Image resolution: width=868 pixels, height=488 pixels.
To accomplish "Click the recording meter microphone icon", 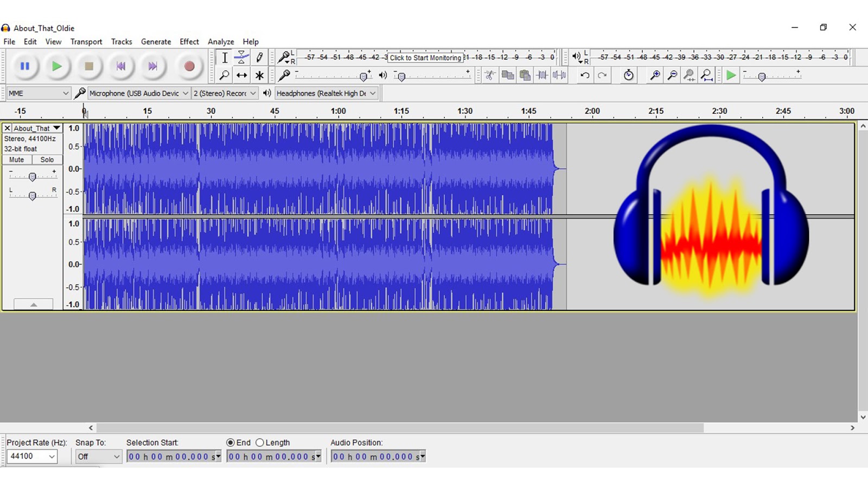I will point(284,56).
